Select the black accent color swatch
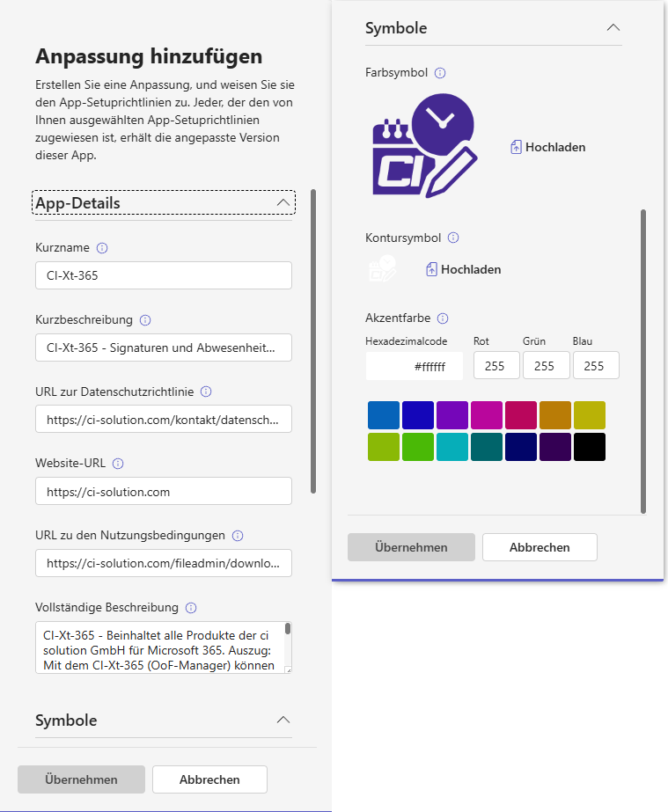 tap(590, 447)
